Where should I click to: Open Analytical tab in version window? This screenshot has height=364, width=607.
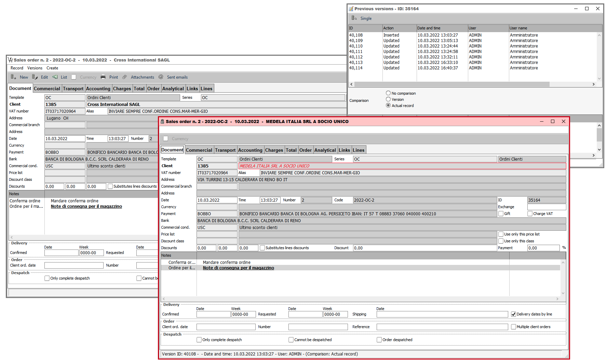point(325,150)
